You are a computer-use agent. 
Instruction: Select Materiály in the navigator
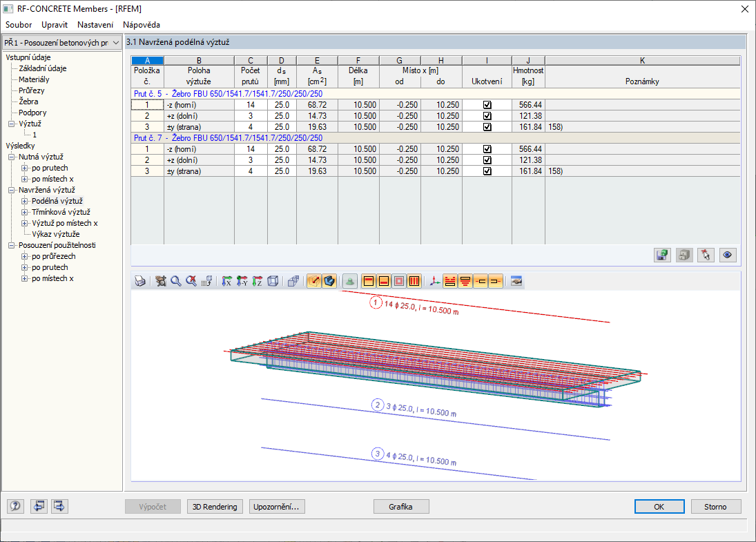pyautogui.click(x=34, y=79)
